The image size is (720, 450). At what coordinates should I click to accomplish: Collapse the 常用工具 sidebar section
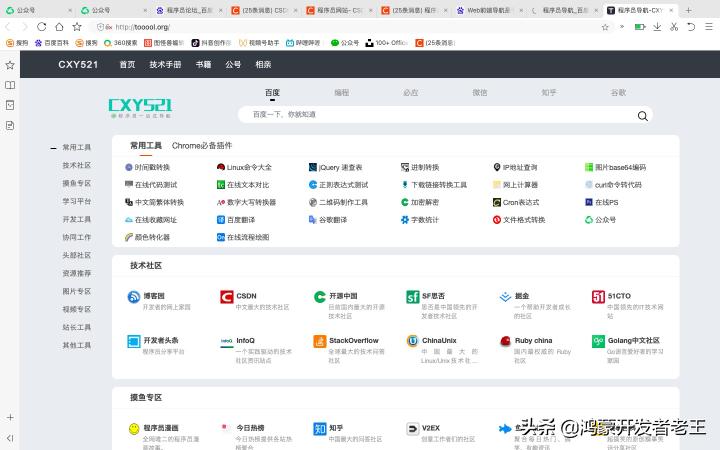click(x=53, y=148)
